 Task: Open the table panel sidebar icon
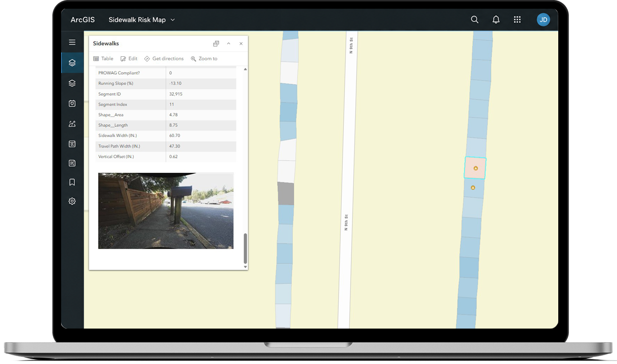click(72, 144)
